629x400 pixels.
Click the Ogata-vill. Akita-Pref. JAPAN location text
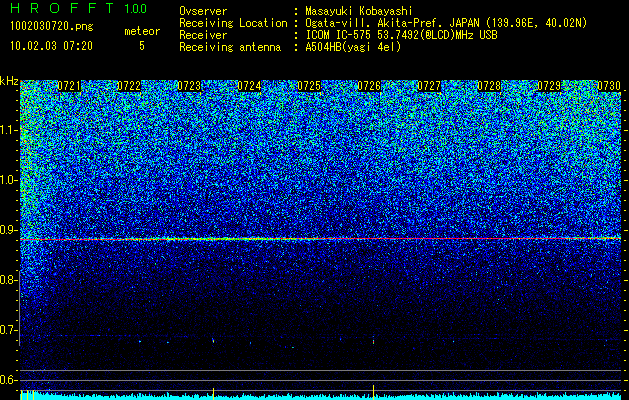(x=446, y=23)
